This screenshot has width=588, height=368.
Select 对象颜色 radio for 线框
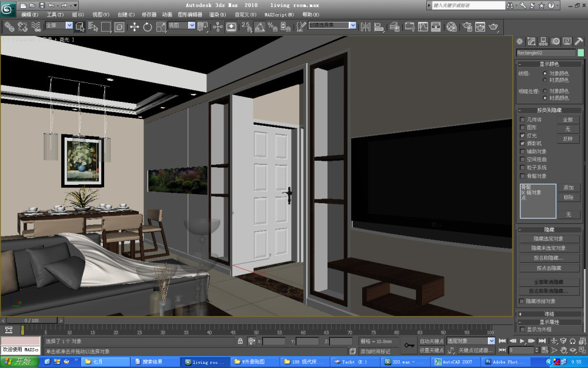[545, 73]
